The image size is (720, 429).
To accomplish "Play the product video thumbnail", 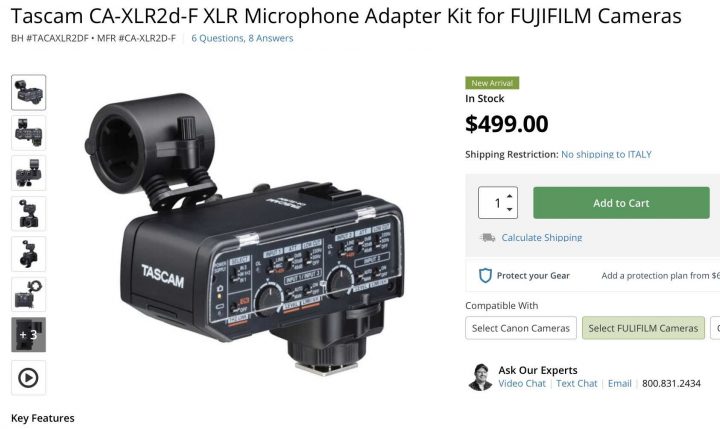I will [28, 378].
